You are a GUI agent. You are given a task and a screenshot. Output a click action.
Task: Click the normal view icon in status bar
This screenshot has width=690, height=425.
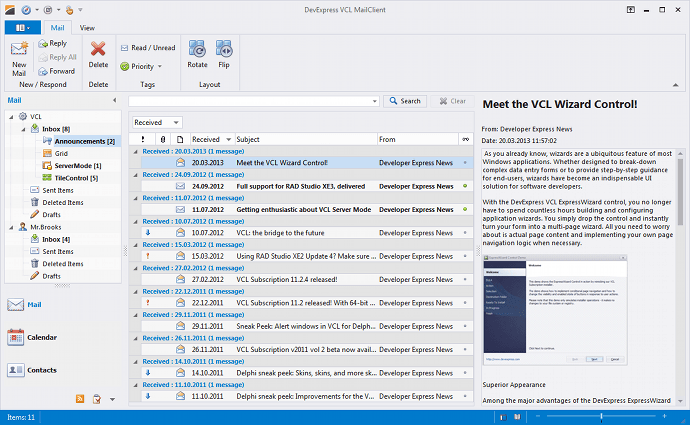(x=503, y=417)
